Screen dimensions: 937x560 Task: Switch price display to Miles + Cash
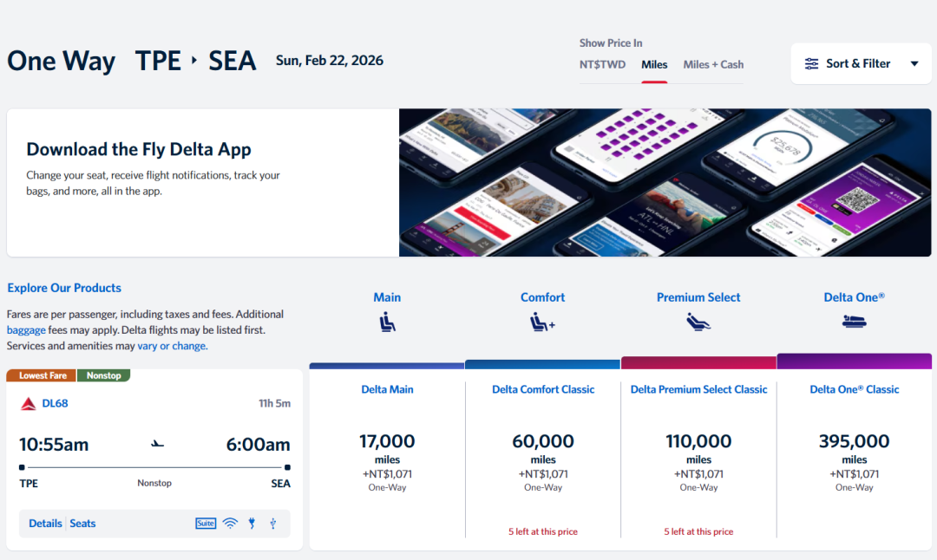(713, 64)
